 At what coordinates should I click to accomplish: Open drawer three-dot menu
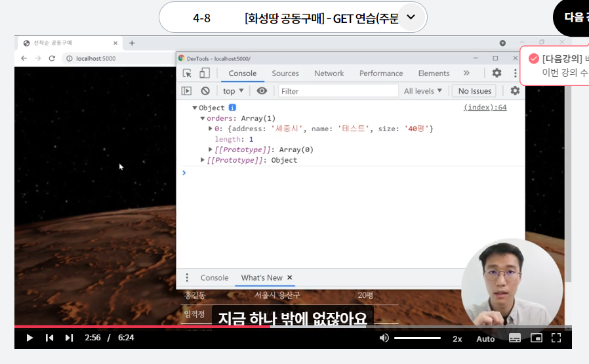187,277
